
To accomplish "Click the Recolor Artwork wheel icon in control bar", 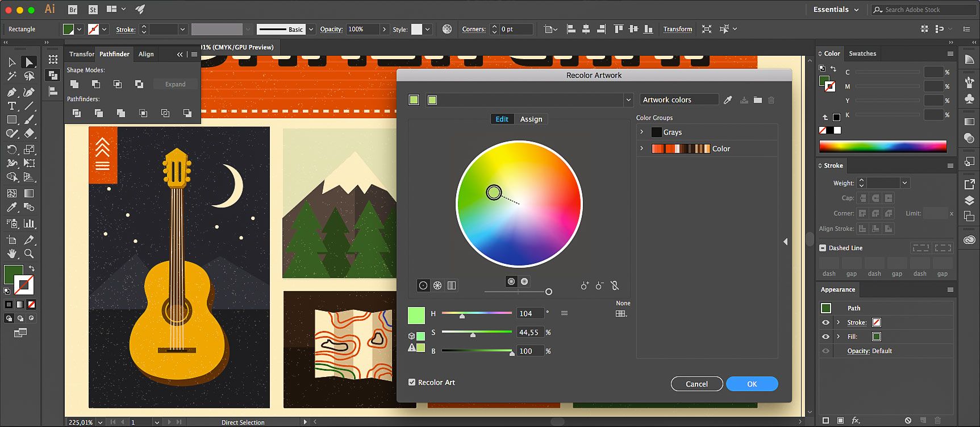I will pyautogui.click(x=447, y=29).
